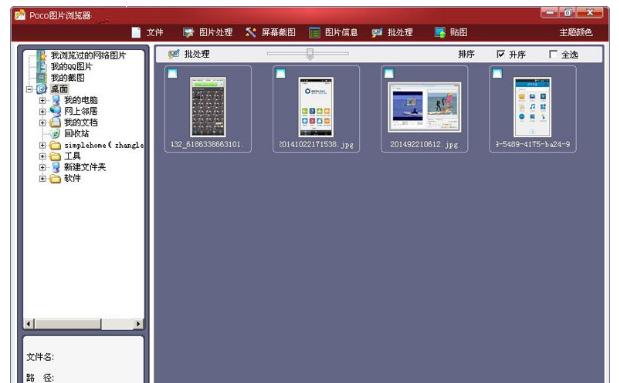Click the 图片处理 icon in toolbar
This screenshot has height=383, width=619.
tap(188, 32)
